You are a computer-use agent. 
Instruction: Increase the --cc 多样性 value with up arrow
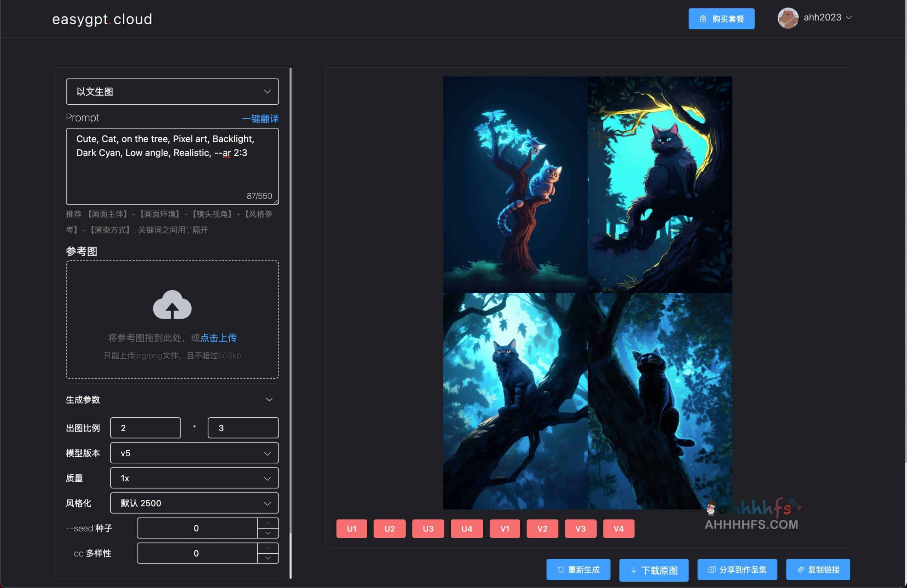268,548
